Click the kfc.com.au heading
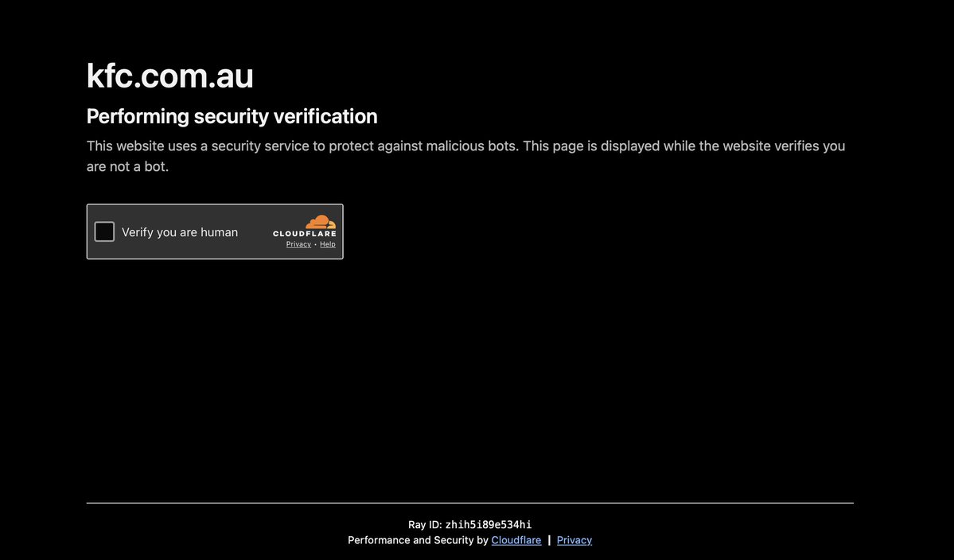 [169, 76]
